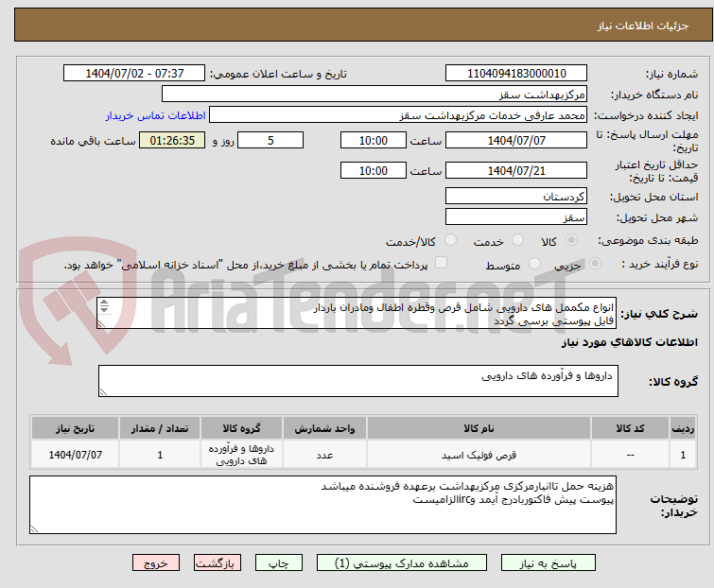Image resolution: width=714 pixels, height=588 pixels.
Task: Toggle اسناد خزانه اسلامی payment checkbox
Action: [x=441, y=263]
